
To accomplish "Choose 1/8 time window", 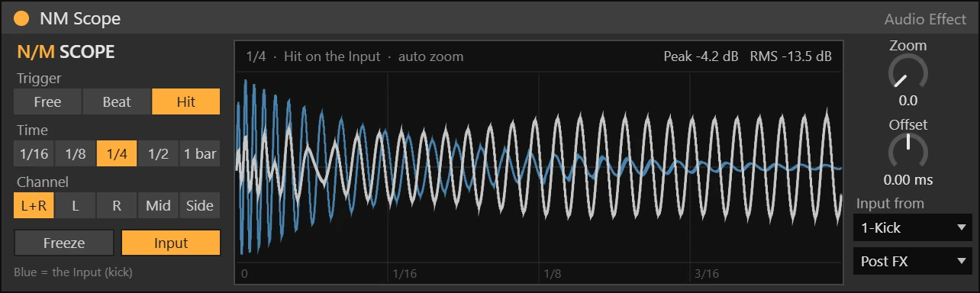I will point(76,153).
